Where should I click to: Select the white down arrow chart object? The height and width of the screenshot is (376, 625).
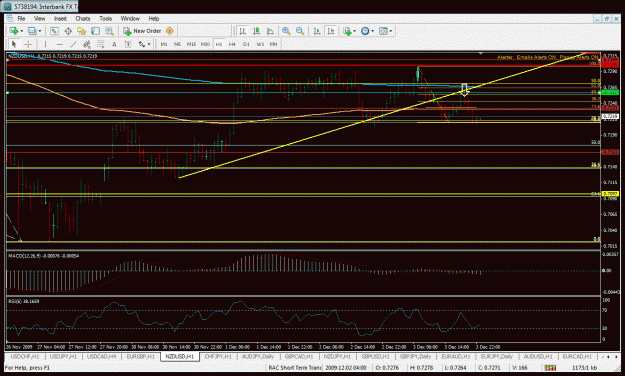[x=464, y=90]
